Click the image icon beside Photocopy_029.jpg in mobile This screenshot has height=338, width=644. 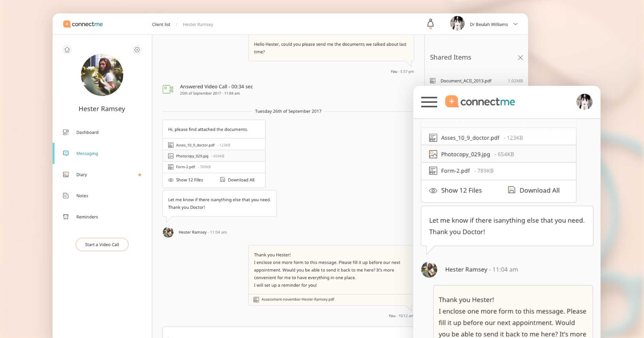tap(433, 154)
